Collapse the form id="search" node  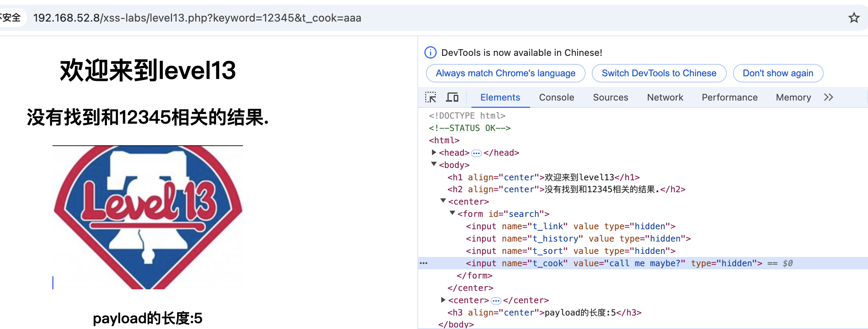point(453,213)
